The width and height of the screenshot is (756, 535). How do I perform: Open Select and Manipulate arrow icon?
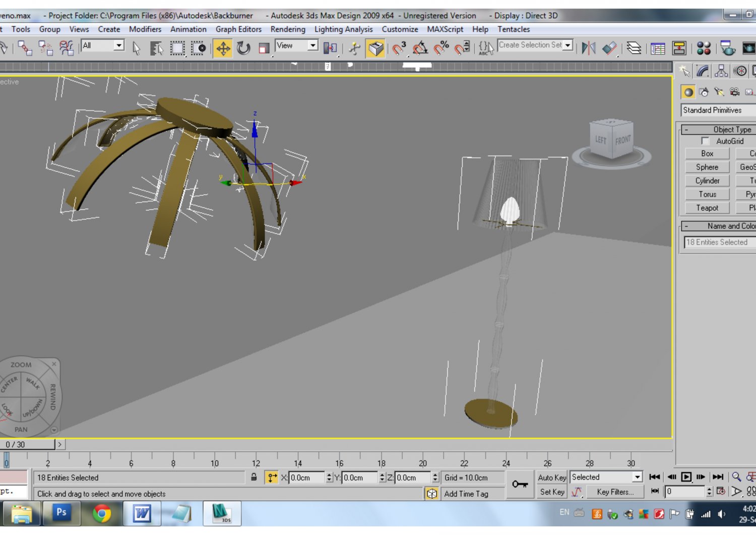coord(355,48)
